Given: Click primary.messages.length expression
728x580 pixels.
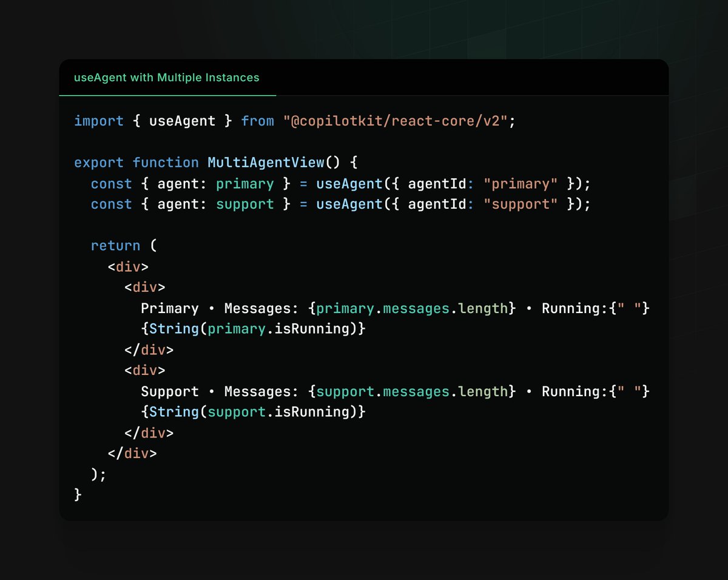Looking at the screenshot, I should (412, 308).
